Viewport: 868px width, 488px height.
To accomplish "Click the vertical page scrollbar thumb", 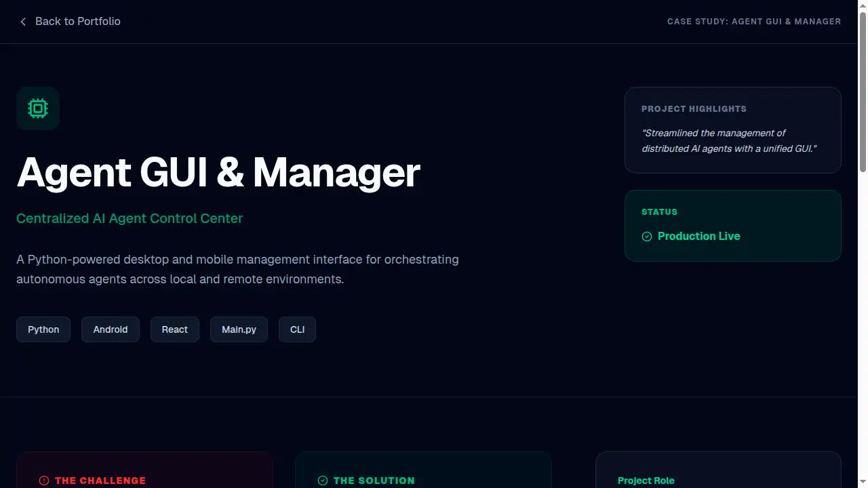I will [x=863, y=91].
